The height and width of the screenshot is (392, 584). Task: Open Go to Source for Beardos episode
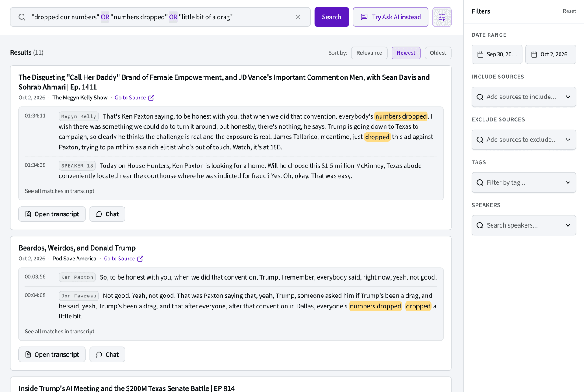point(123,259)
